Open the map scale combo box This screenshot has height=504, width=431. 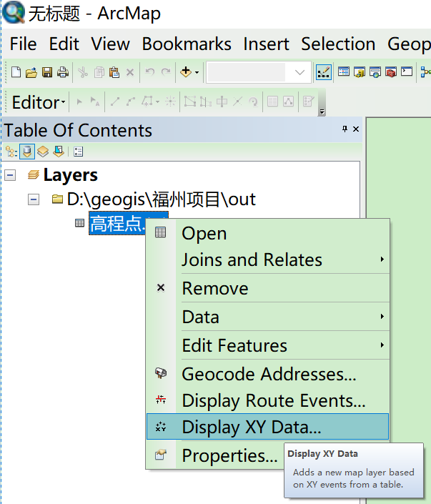259,72
